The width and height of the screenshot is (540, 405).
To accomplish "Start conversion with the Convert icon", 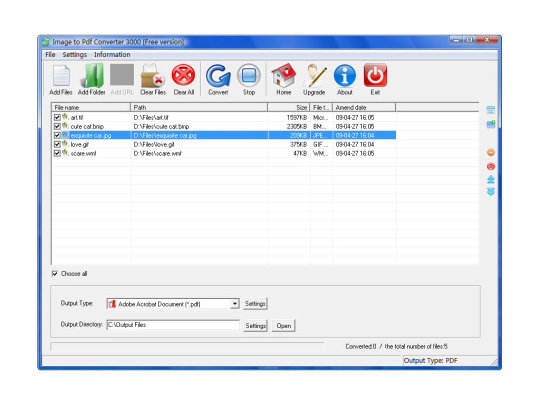I will click(218, 75).
